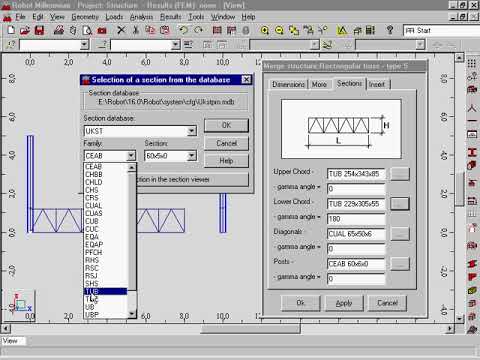Click the browse button next to Diagonals
The height and width of the screenshot is (360, 480).
click(400, 234)
